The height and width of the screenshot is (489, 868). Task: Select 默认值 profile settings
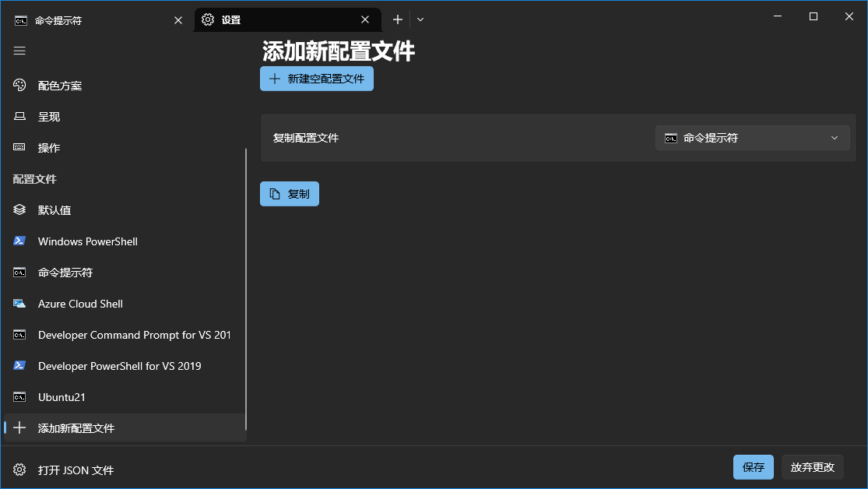(124, 210)
